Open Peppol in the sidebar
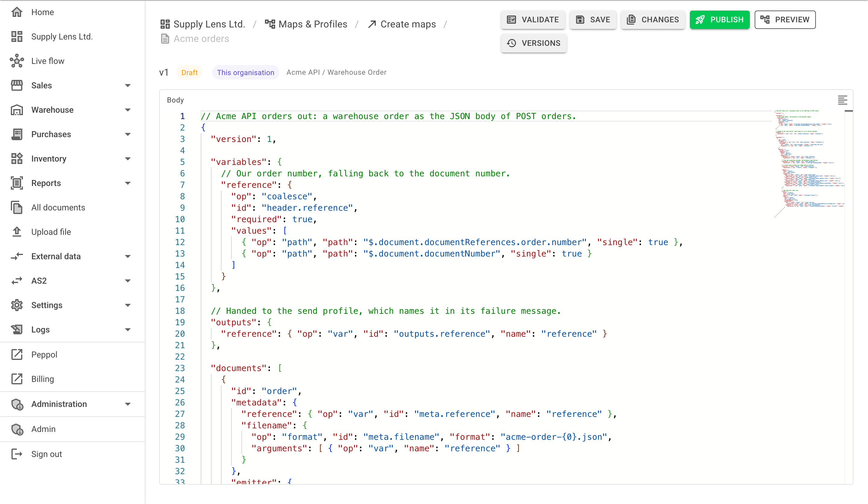The width and height of the screenshot is (868, 504). tap(72, 355)
